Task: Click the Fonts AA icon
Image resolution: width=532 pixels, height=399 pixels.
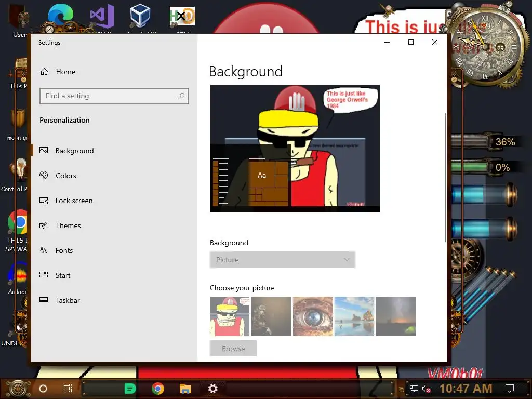Action: pos(44,250)
